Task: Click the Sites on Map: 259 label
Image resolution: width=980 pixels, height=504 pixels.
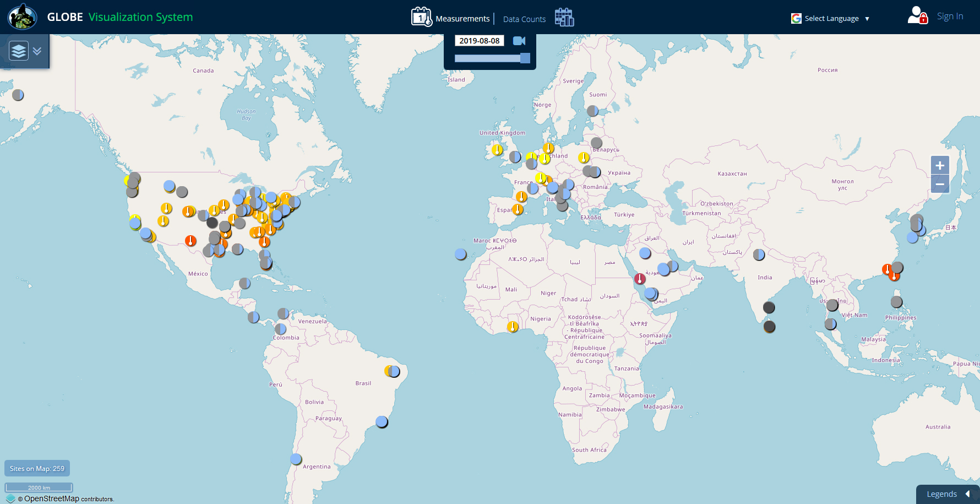Action: 37,469
